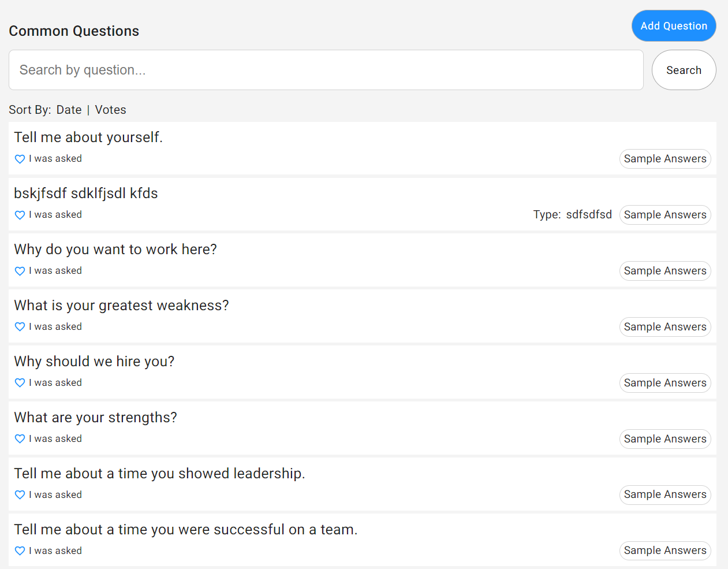The image size is (728, 569).
Task: Heart the "successful on a team" question
Action: click(20, 551)
